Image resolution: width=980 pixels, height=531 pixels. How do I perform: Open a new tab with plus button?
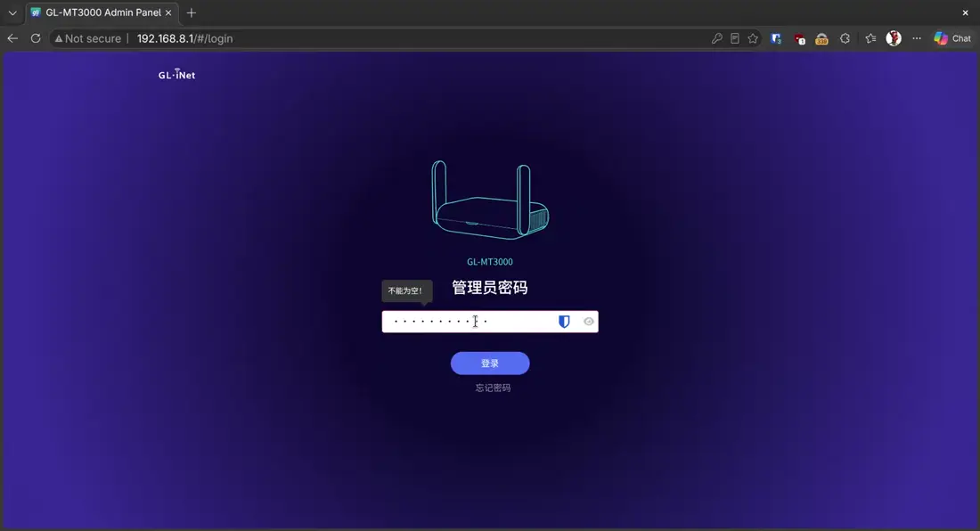point(192,12)
